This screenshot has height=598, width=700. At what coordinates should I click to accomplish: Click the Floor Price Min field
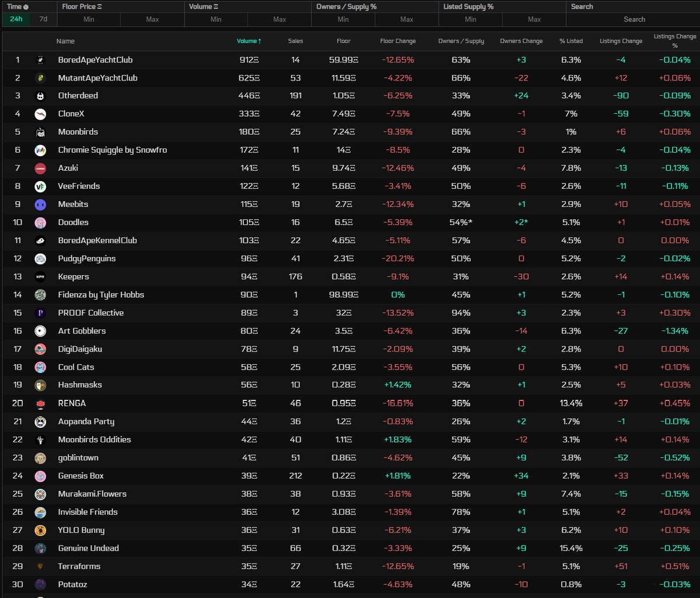[89, 19]
